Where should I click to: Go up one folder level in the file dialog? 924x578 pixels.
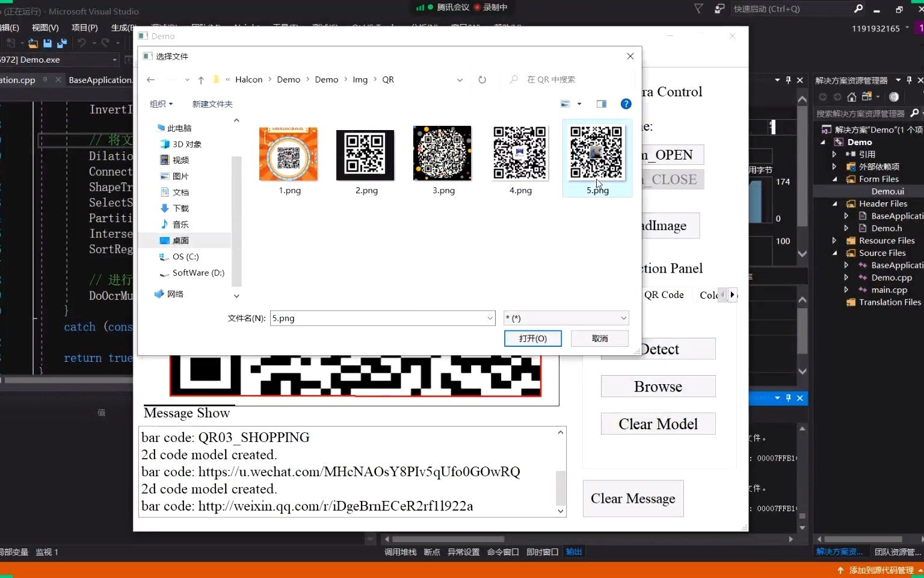click(x=201, y=79)
